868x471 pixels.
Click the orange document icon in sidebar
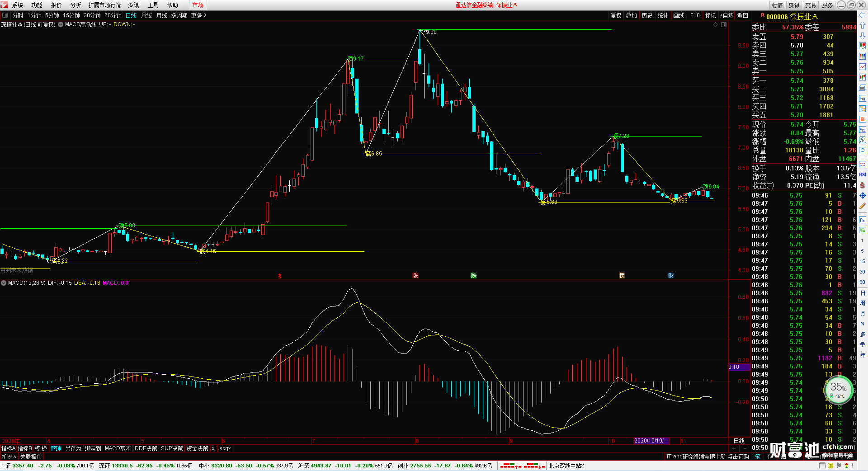point(862,119)
